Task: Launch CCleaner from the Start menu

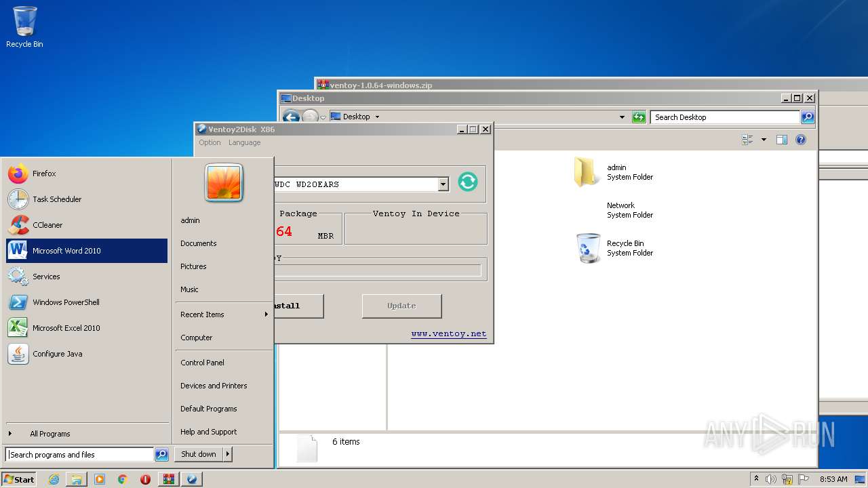Action: coord(87,225)
